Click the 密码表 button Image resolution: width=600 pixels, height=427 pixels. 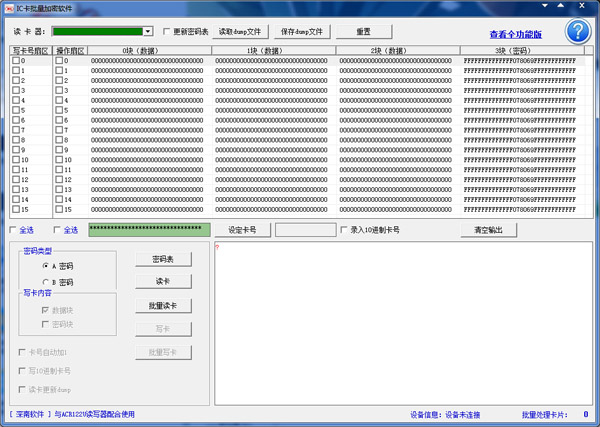tap(163, 259)
